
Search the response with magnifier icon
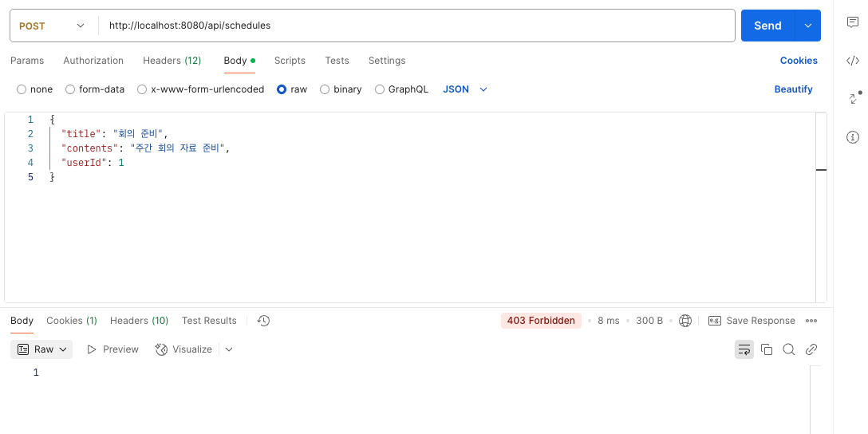tap(789, 349)
